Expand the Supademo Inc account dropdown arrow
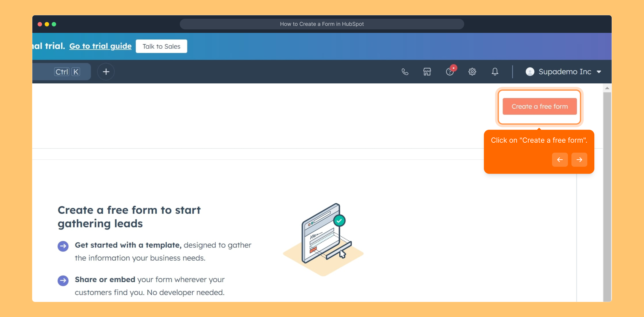 coord(599,72)
